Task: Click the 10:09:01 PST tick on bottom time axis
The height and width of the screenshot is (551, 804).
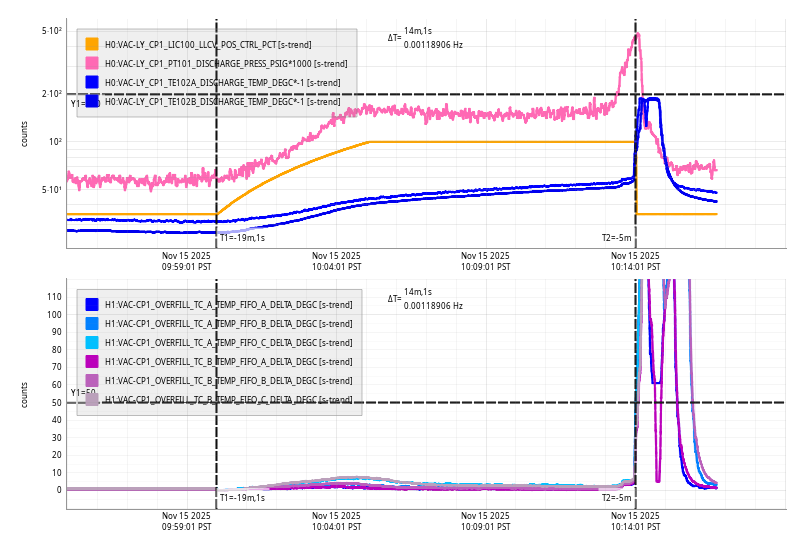Action: [x=486, y=521]
